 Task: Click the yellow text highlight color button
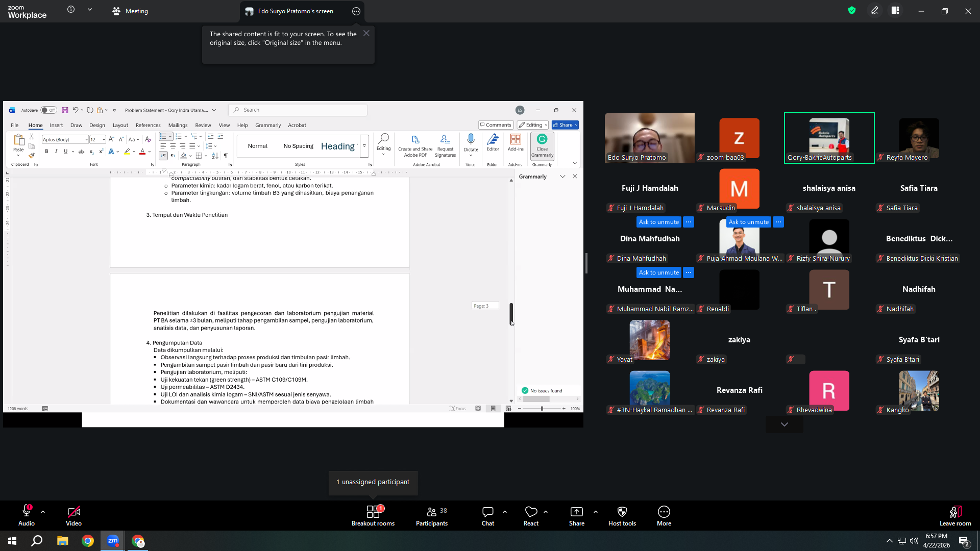click(127, 152)
